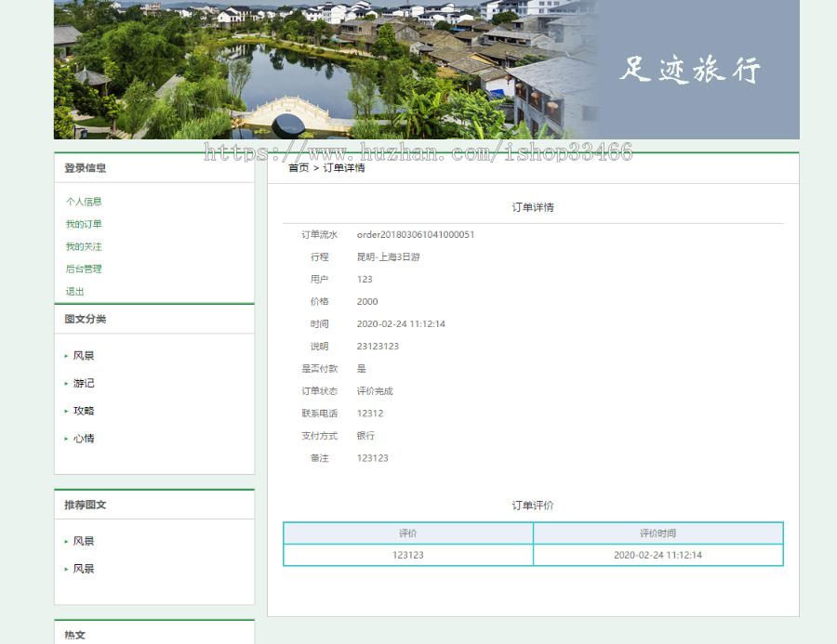Click the second 风景 arrow under 推荐图文
837x644 pixels.
[x=65, y=569]
